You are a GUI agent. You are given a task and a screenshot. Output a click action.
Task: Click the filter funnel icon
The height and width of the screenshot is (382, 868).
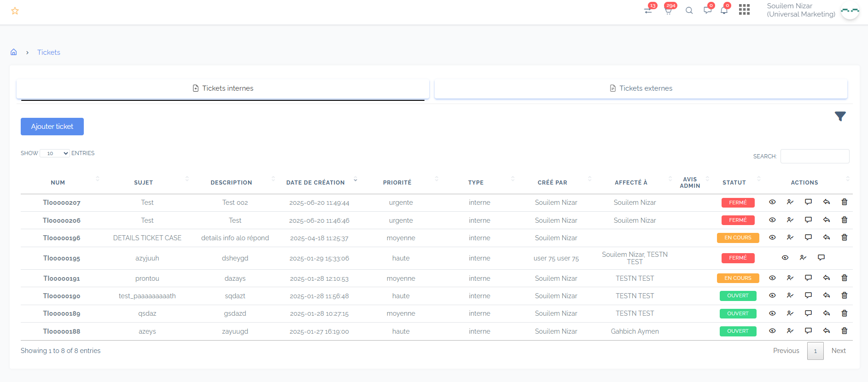point(840,116)
